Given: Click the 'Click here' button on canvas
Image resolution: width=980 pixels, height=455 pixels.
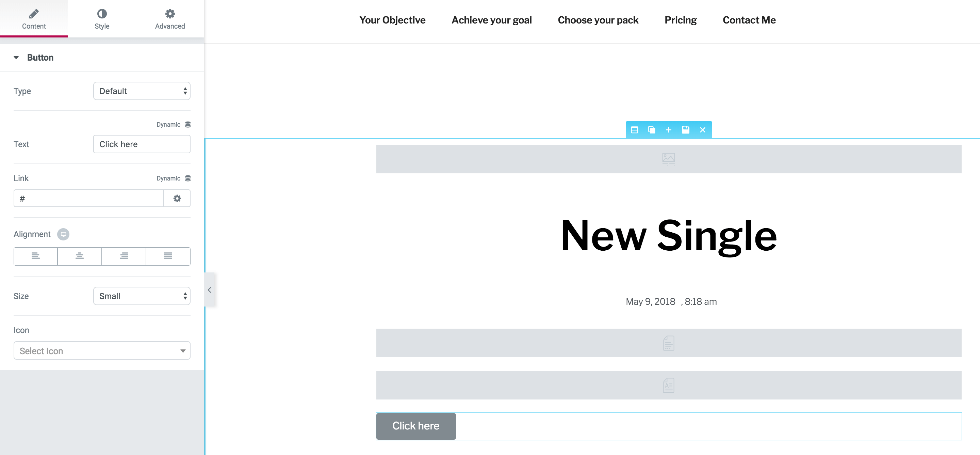Looking at the screenshot, I should (415, 426).
